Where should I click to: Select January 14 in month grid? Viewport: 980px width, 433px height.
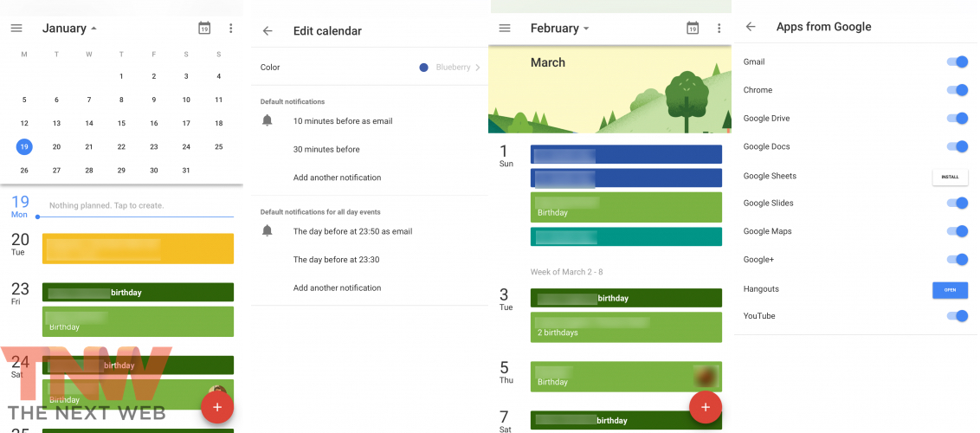pos(89,123)
